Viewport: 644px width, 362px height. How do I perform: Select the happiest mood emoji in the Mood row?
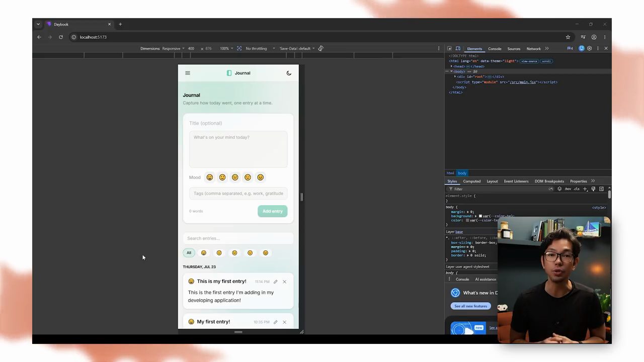point(210,177)
